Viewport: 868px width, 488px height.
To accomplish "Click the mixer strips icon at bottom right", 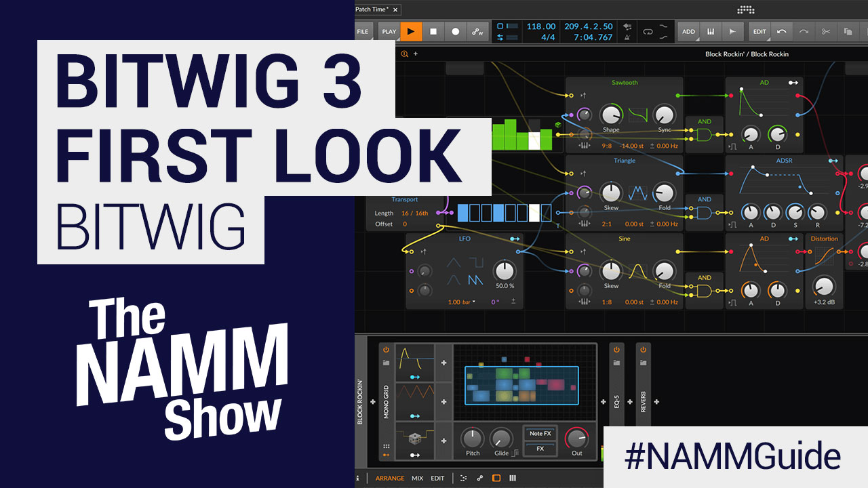I will tap(514, 478).
